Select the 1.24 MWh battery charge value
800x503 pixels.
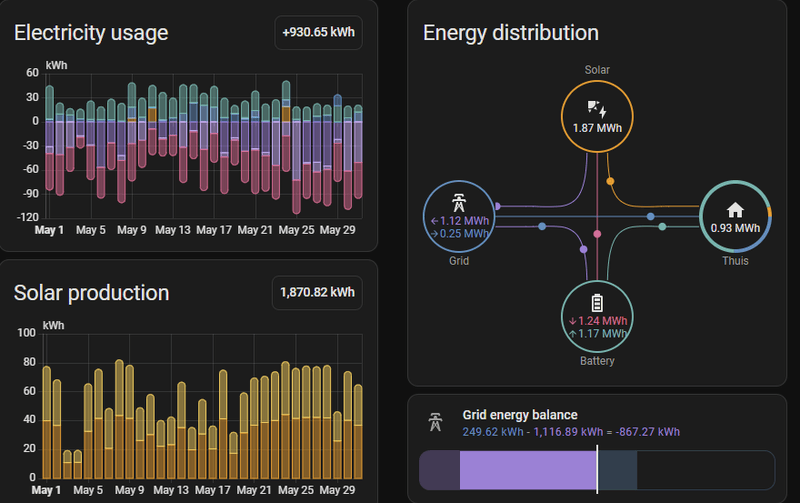tap(603, 321)
